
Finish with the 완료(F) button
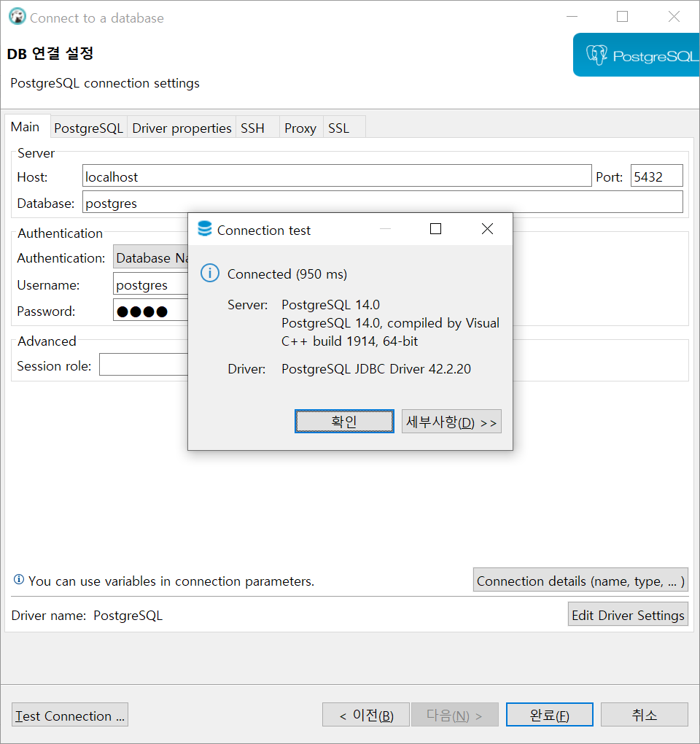550,715
